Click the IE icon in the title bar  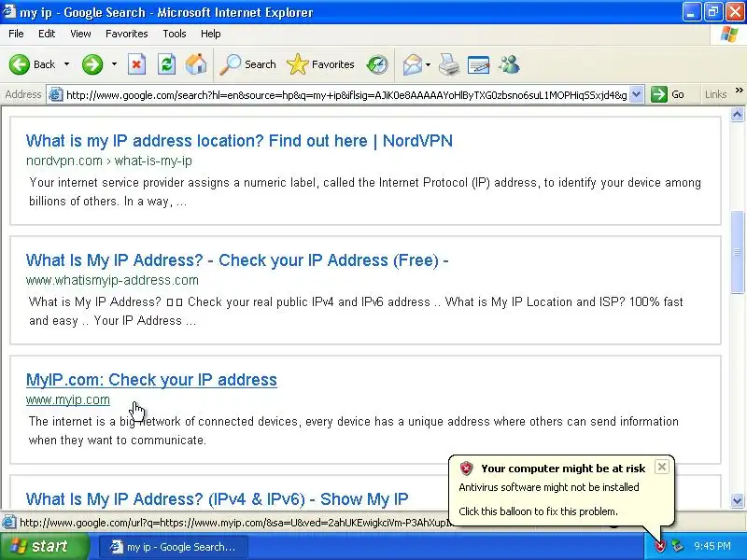[x=8, y=11]
